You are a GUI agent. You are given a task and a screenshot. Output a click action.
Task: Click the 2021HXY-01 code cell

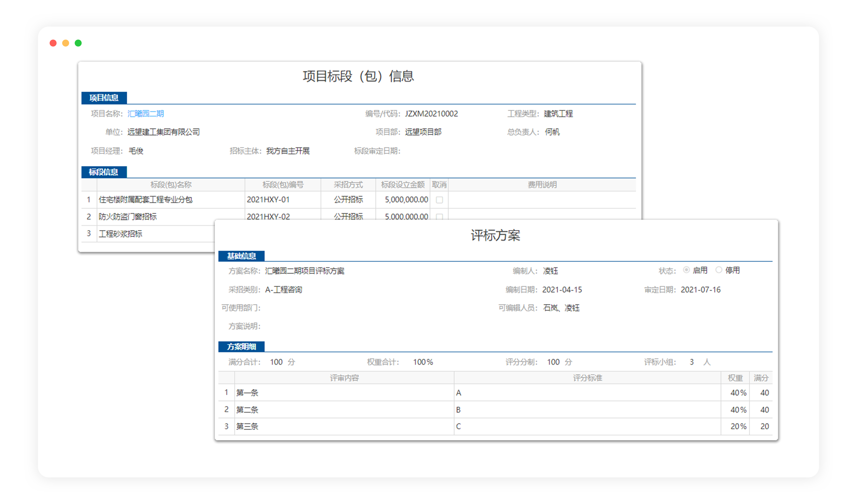pos(283,200)
